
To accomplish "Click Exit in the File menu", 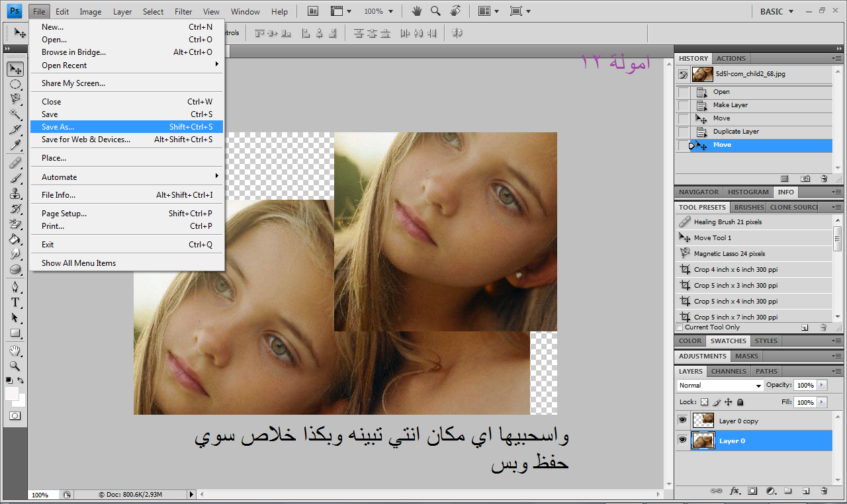I will [x=48, y=245].
